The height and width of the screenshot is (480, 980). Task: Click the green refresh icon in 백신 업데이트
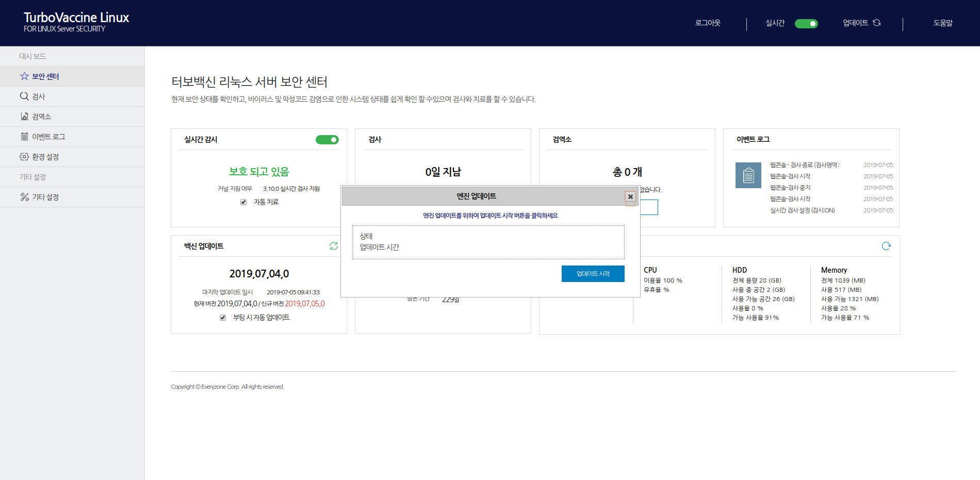[333, 246]
